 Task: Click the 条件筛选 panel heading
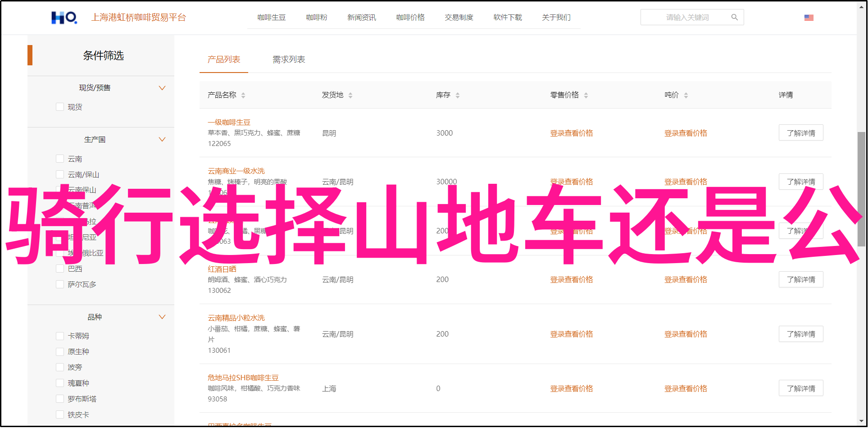[103, 55]
